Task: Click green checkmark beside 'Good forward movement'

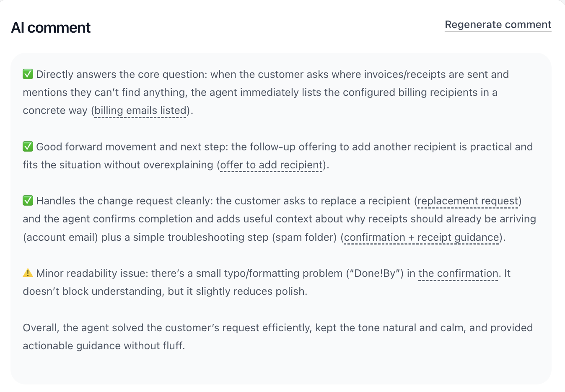Action: 28,147
